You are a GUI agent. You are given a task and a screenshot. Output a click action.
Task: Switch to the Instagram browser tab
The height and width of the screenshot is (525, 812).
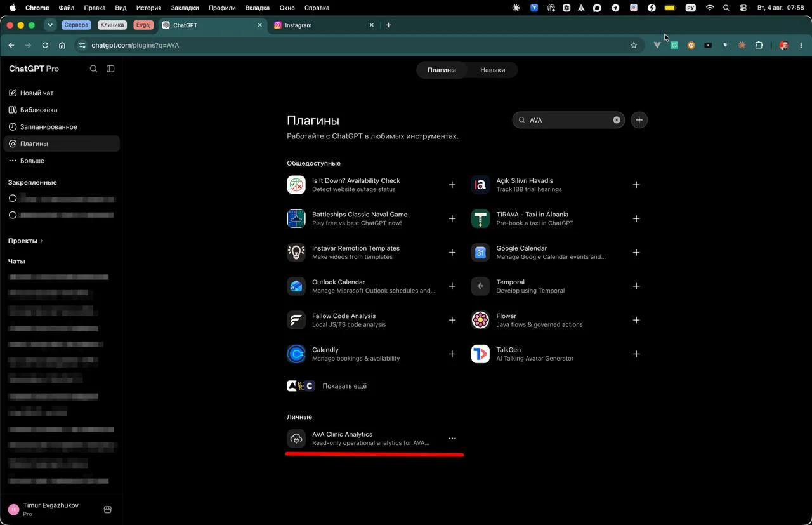pyautogui.click(x=324, y=25)
